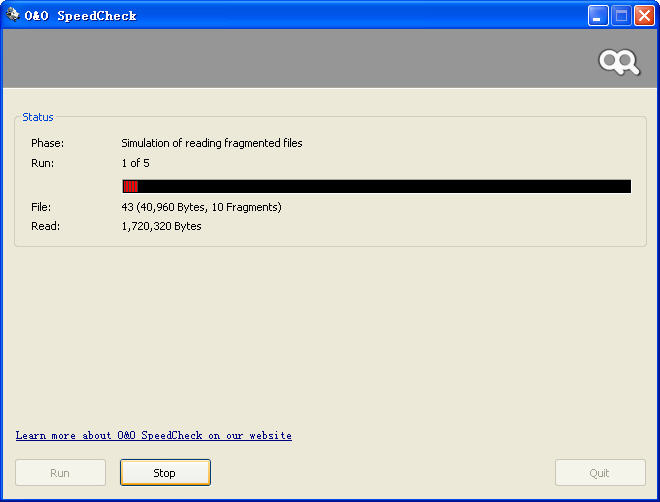660x502 pixels.
Task: Select text 'Simulation of reading fragmented files'
Action: [x=212, y=143]
